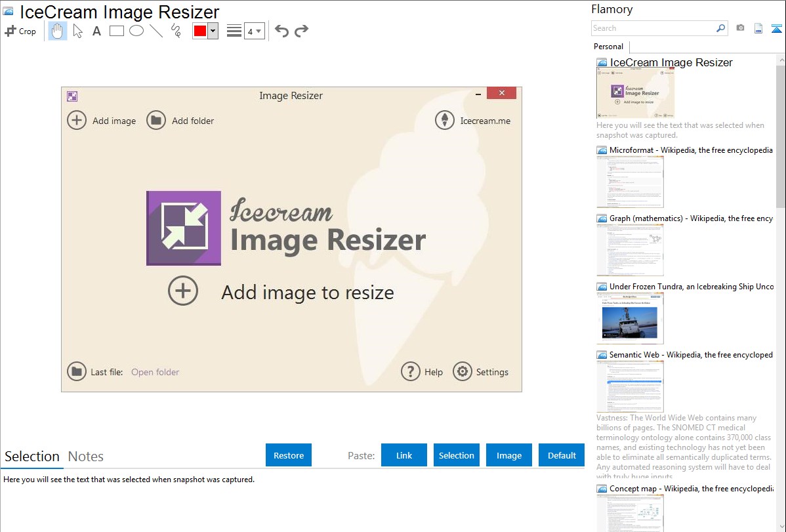Screen dimensions: 786x532
Task: Paste as Selection
Action: (x=457, y=455)
